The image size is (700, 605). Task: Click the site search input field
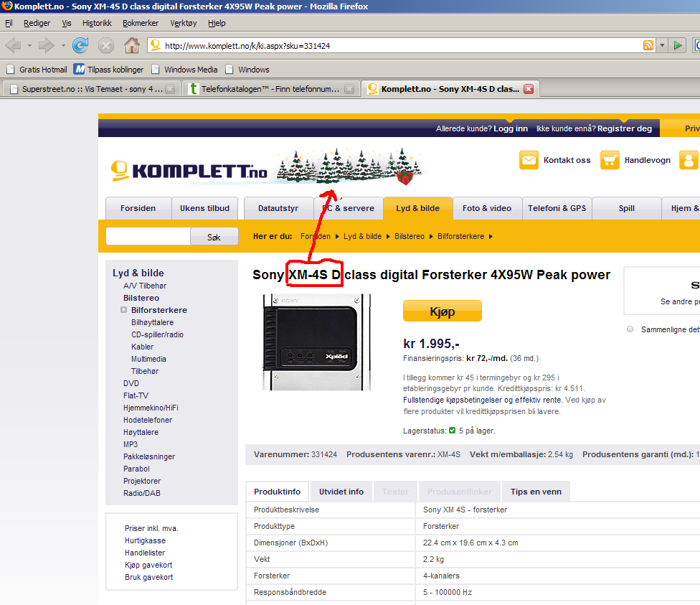(x=148, y=236)
